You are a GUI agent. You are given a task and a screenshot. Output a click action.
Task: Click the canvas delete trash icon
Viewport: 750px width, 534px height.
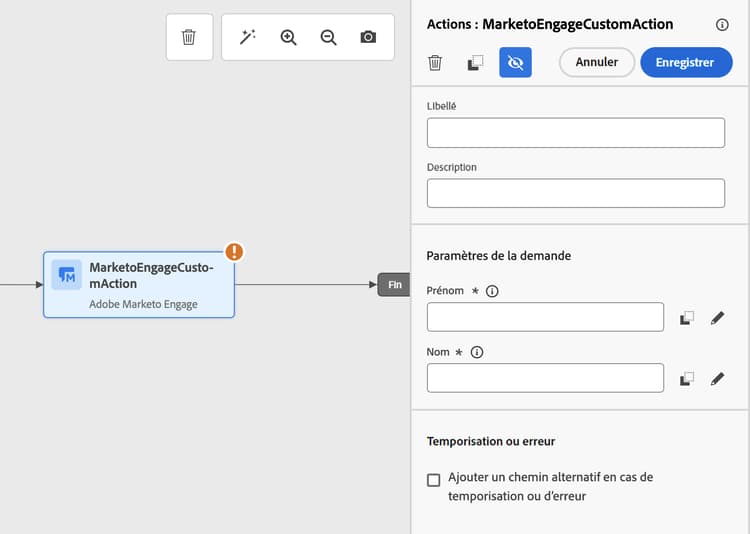(189, 37)
